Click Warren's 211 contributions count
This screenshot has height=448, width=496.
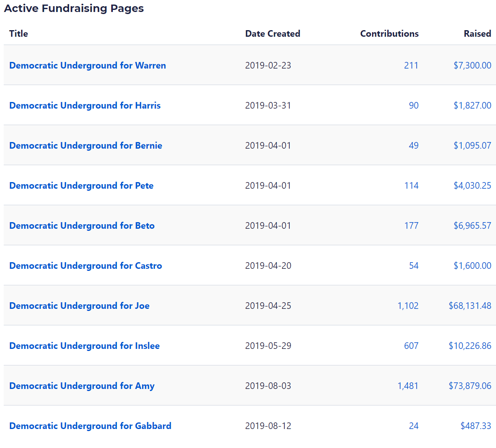pyautogui.click(x=411, y=65)
